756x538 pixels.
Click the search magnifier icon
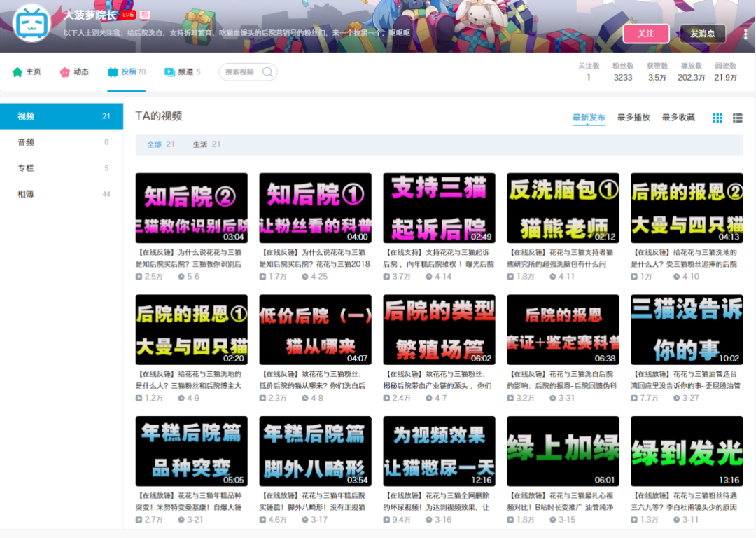(267, 72)
